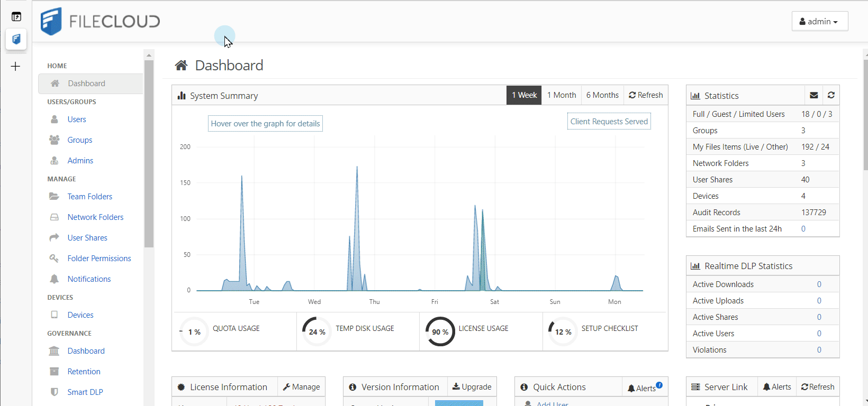
Task: Select the 6 Months graph range
Action: (x=602, y=95)
